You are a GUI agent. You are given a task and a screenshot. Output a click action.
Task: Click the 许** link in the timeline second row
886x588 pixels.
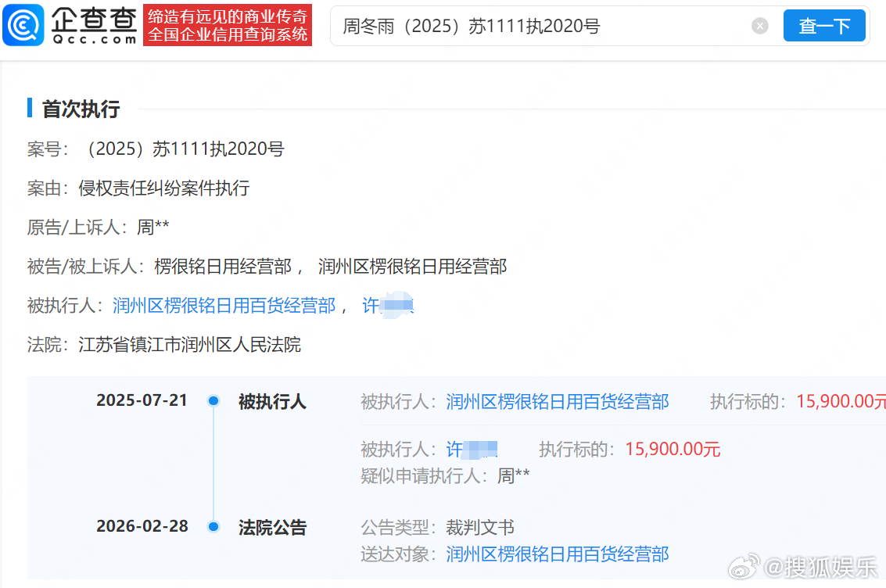[472, 448]
